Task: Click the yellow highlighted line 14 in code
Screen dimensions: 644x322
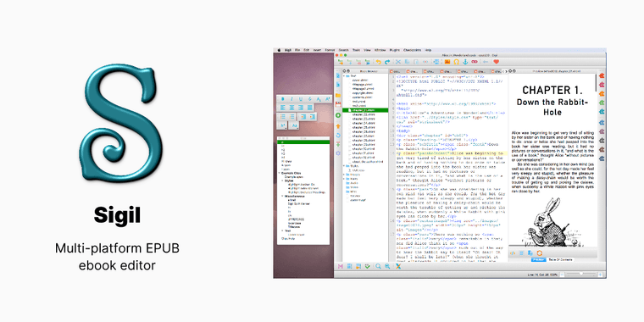Action: (452, 153)
